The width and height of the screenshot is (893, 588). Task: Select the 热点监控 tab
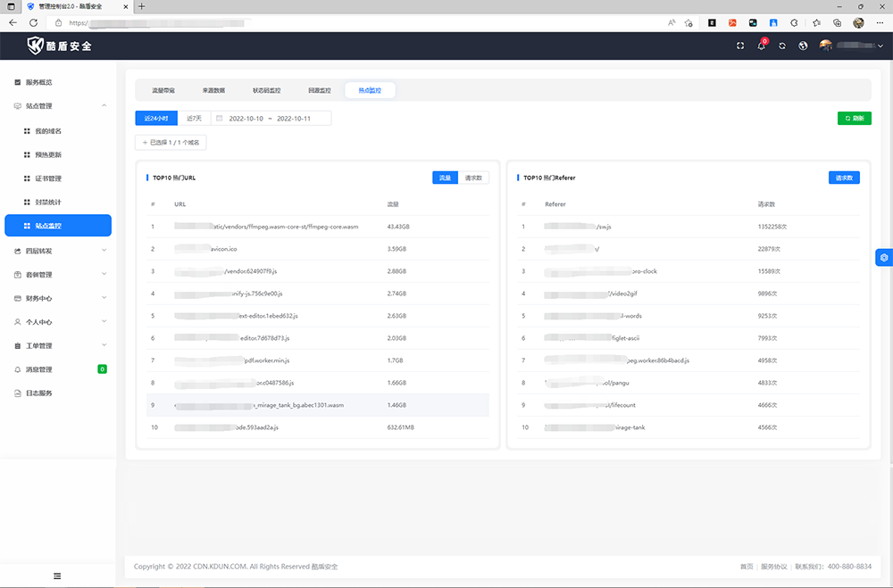371,90
